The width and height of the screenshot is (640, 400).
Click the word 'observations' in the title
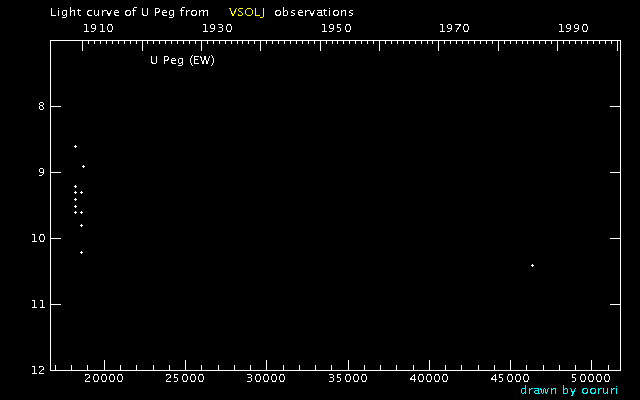pyautogui.click(x=314, y=12)
